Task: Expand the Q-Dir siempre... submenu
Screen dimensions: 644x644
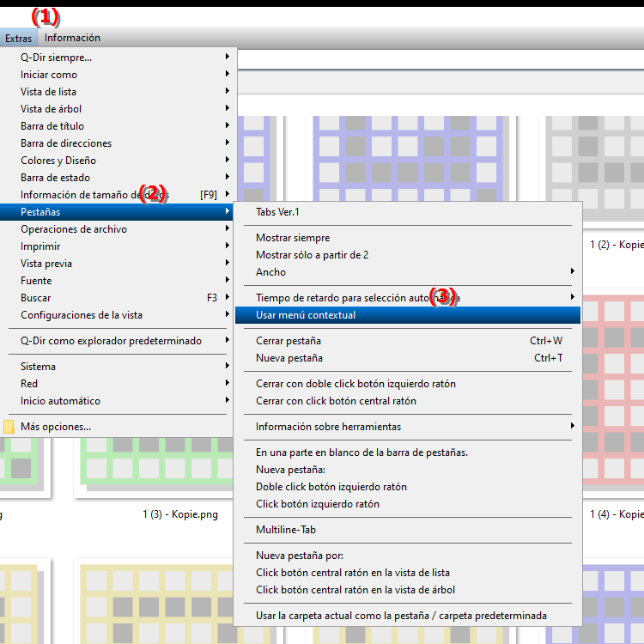Action: [x=118, y=57]
